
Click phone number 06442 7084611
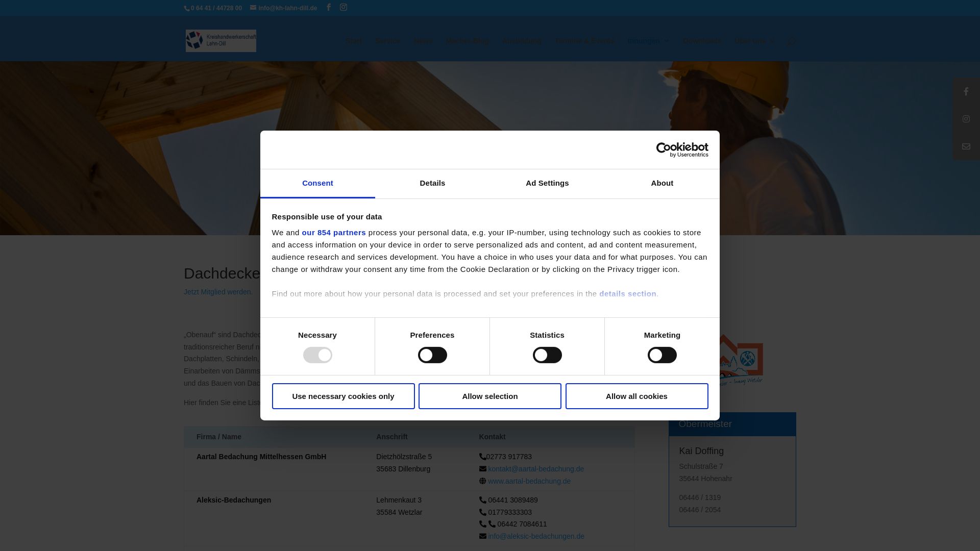click(x=522, y=524)
